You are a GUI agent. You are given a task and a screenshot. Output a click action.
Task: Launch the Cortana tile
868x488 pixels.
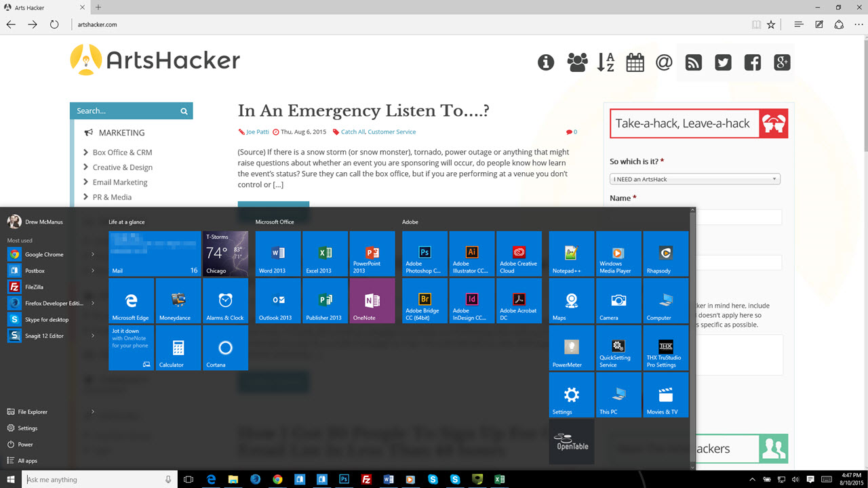click(x=225, y=348)
